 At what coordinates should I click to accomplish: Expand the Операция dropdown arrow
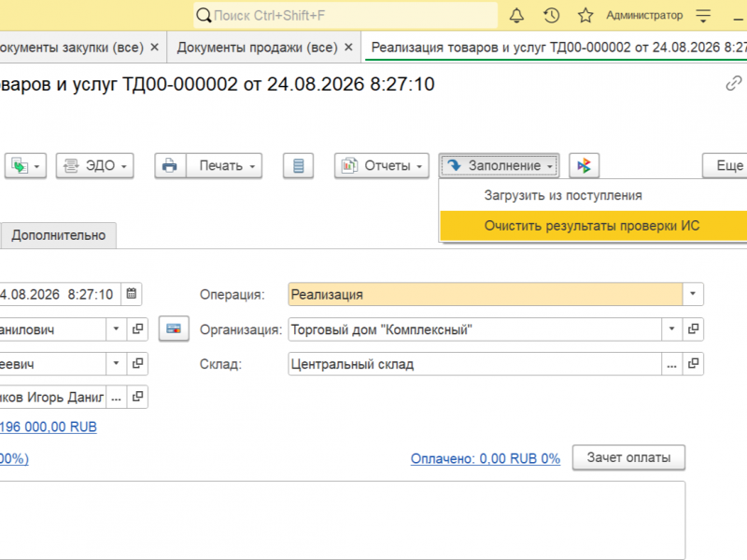(x=693, y=294)
